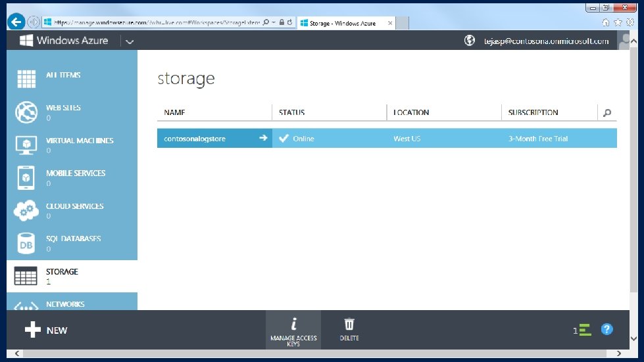Open the blue help question mark
The width and height of the screenshot is (644, 362).
point(607,329)
